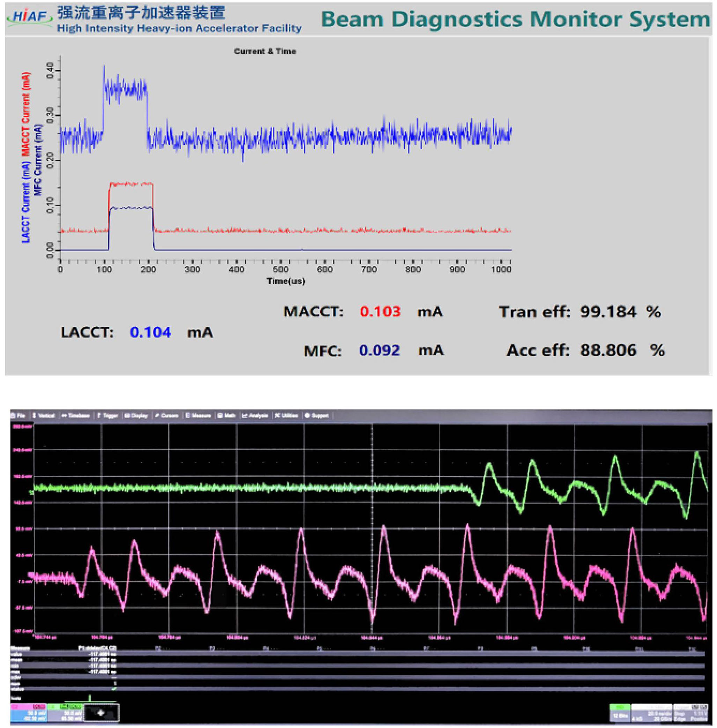Open the Timebase menu
This screenshot has height=728, width=717.
[75, 416]
